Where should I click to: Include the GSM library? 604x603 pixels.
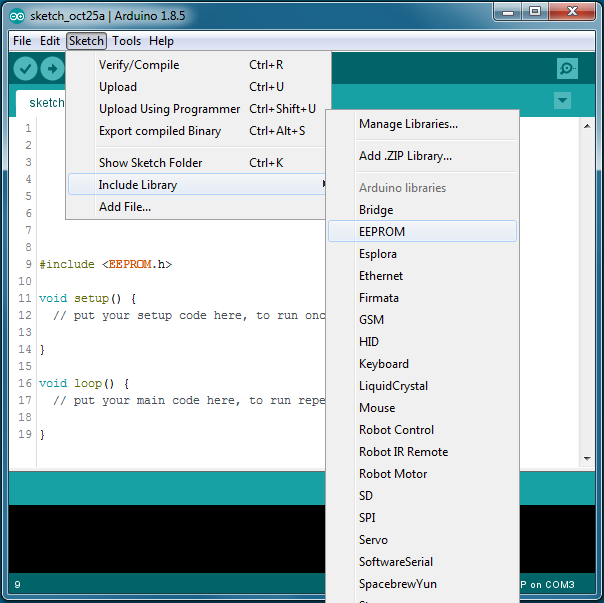[422, 319]
